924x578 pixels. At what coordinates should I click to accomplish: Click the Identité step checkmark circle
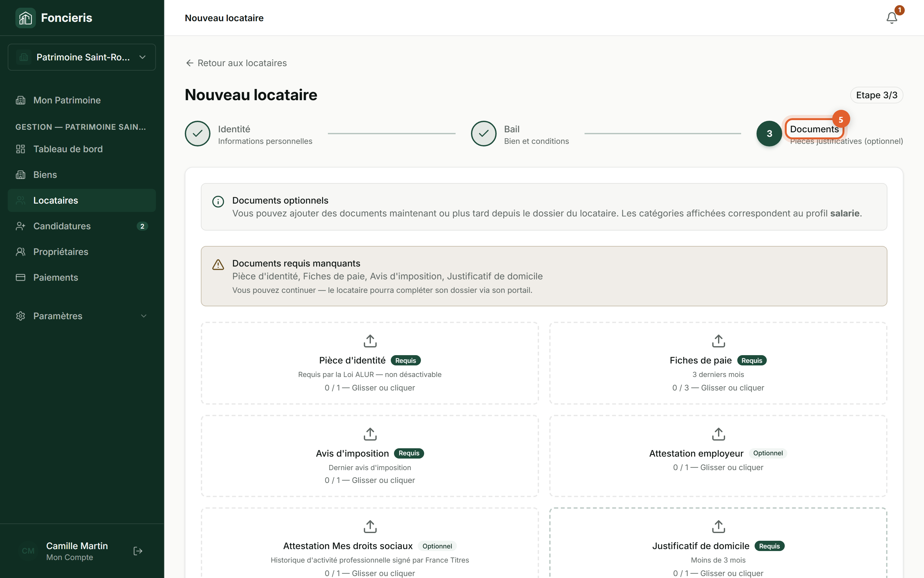point(197,133)
